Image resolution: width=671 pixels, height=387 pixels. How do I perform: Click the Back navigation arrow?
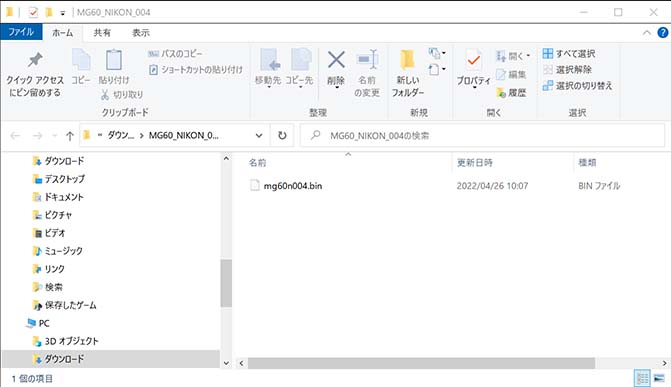click(x=15, y=136)
